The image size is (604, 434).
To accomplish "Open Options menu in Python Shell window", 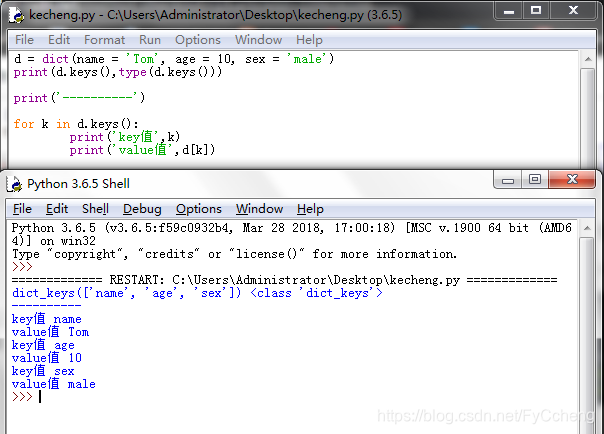I will 199,209.
